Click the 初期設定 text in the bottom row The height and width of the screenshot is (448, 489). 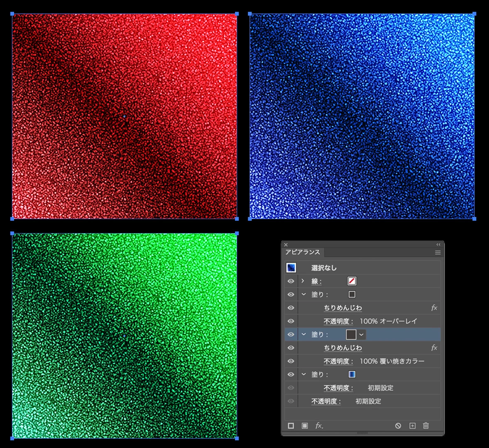[368, 401]
